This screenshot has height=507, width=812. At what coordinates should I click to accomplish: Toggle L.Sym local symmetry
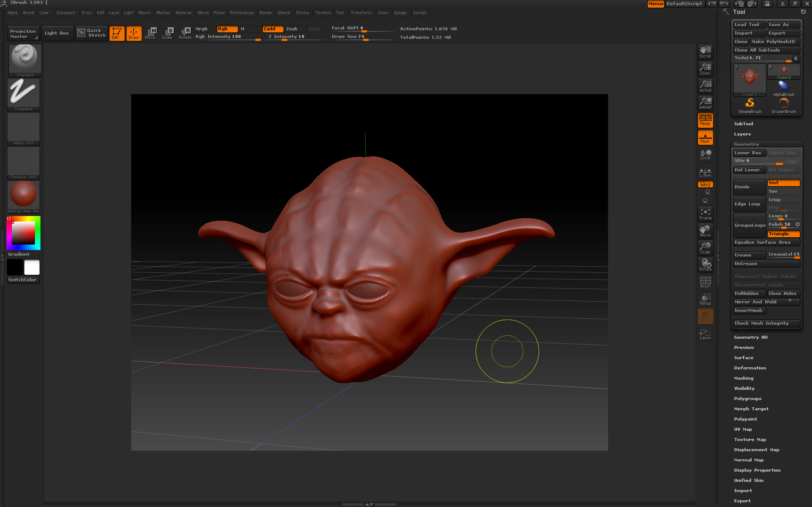pos(705,172)
